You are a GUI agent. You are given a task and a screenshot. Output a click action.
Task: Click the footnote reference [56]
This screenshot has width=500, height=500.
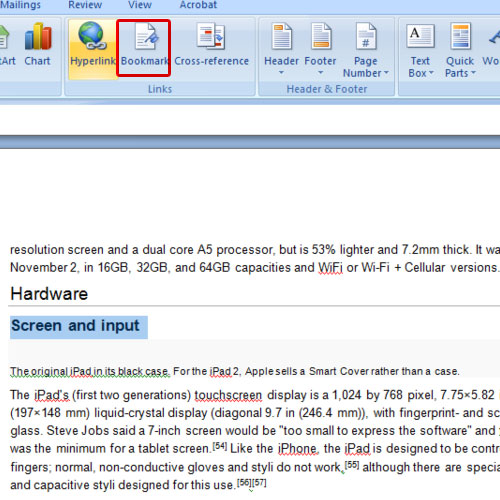[244, 483]
